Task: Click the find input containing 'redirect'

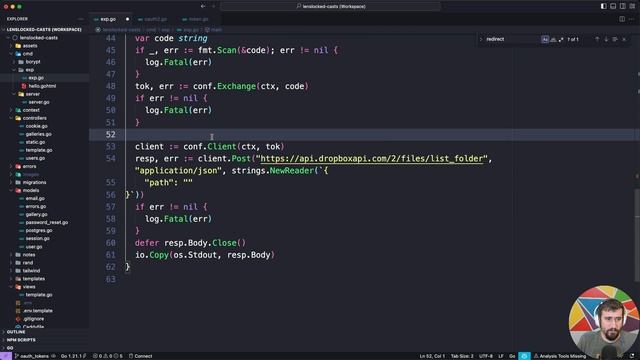Action: 512,40
